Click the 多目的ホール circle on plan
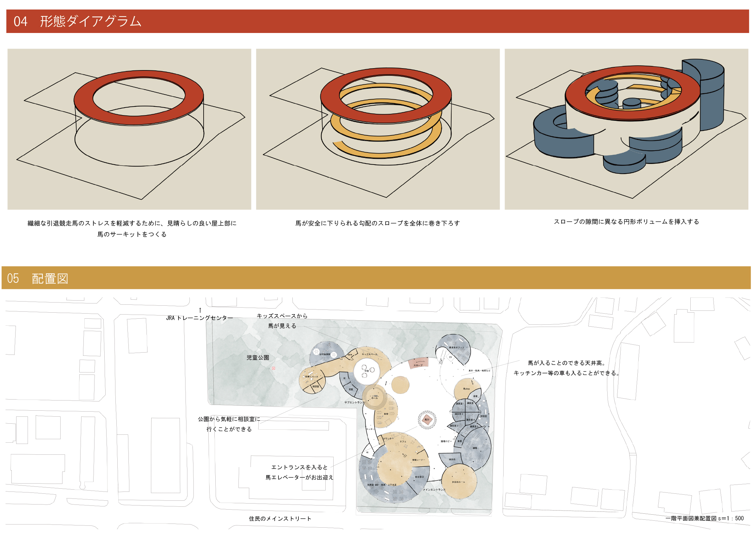The image size is (756, 534). (459, 482)
